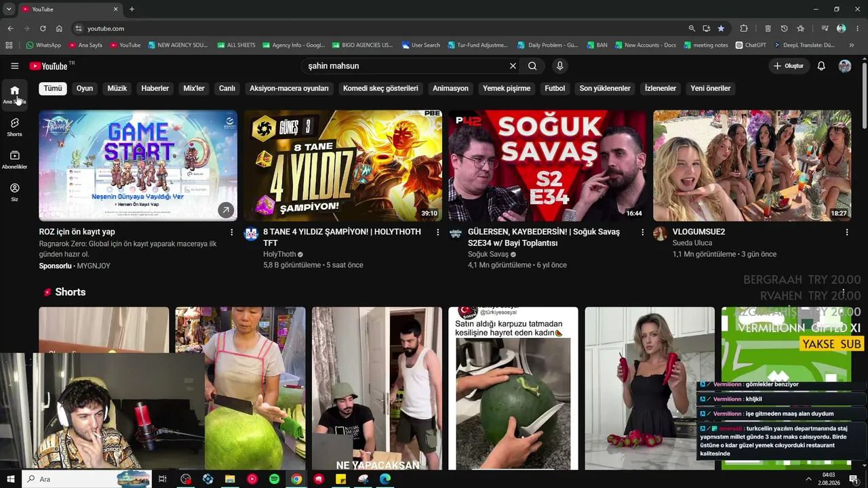This screenshot has width=868, height=488.
Task: Filter feed by Müzik chip
Action: (x=117, y=88)
